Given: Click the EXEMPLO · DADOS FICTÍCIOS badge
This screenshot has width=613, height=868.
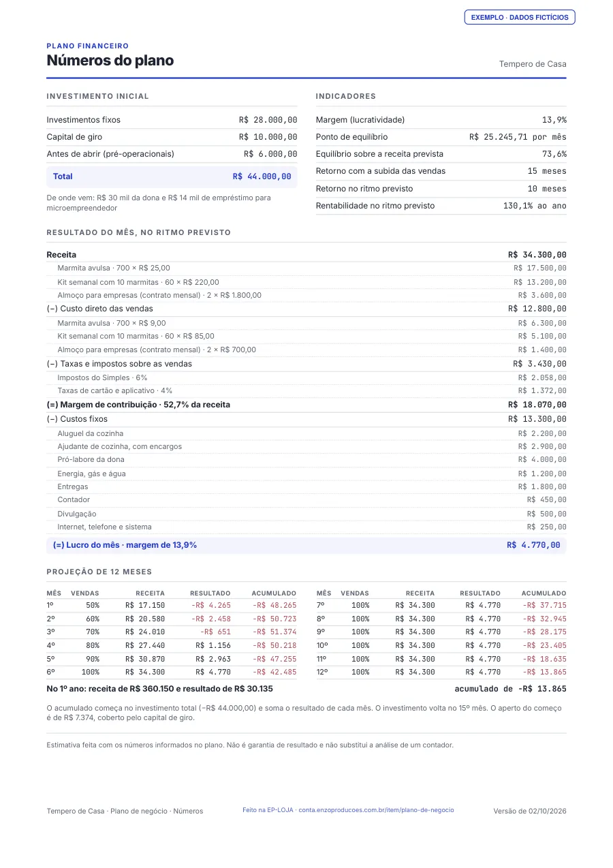Looking at the screenshot, I should click(x=520, y=18).
